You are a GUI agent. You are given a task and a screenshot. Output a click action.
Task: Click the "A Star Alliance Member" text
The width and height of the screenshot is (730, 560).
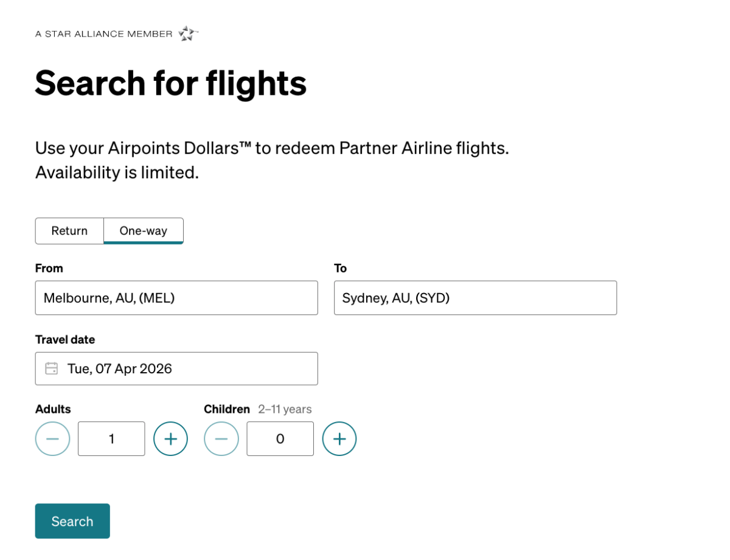[x=104, y=34]
